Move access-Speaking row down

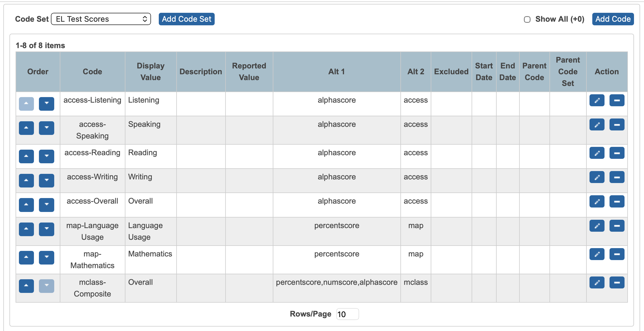46,128
